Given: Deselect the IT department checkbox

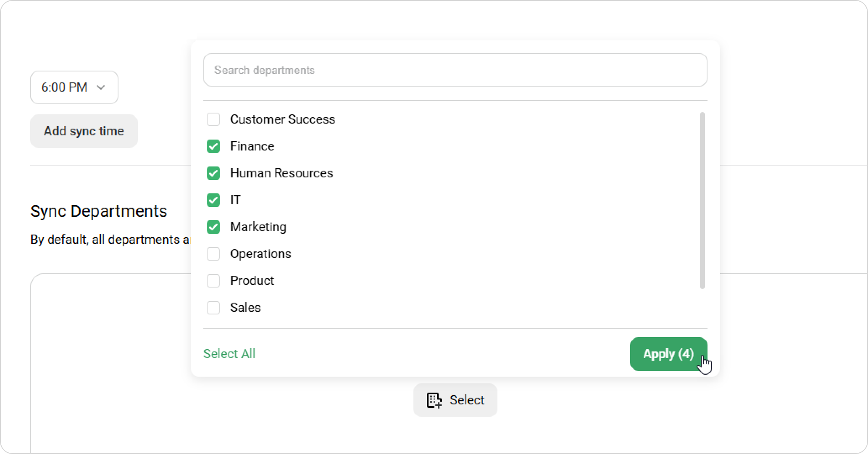Looking at the screenshot, I should [213, 200].
